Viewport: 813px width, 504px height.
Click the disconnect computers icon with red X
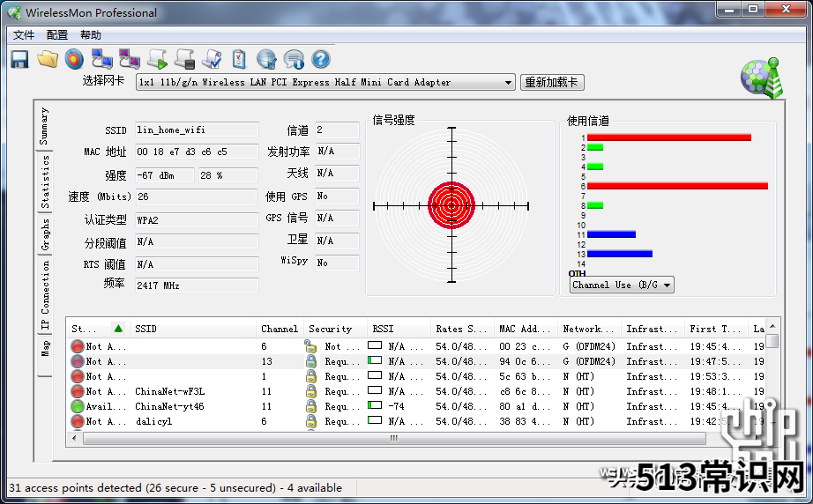[x=129, y=59]
